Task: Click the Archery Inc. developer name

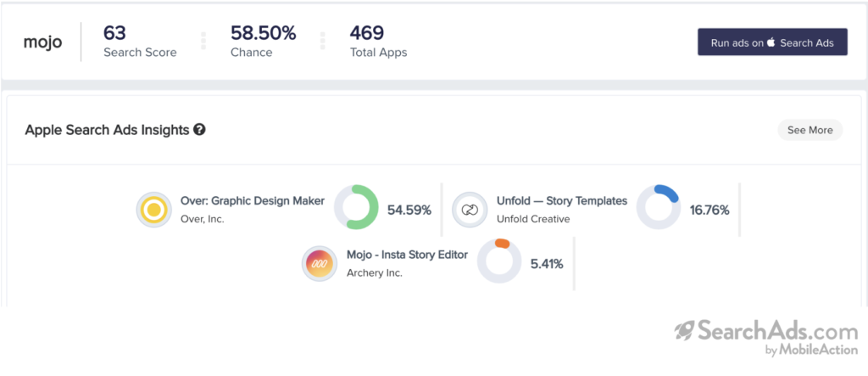Action: pos(375,273)
